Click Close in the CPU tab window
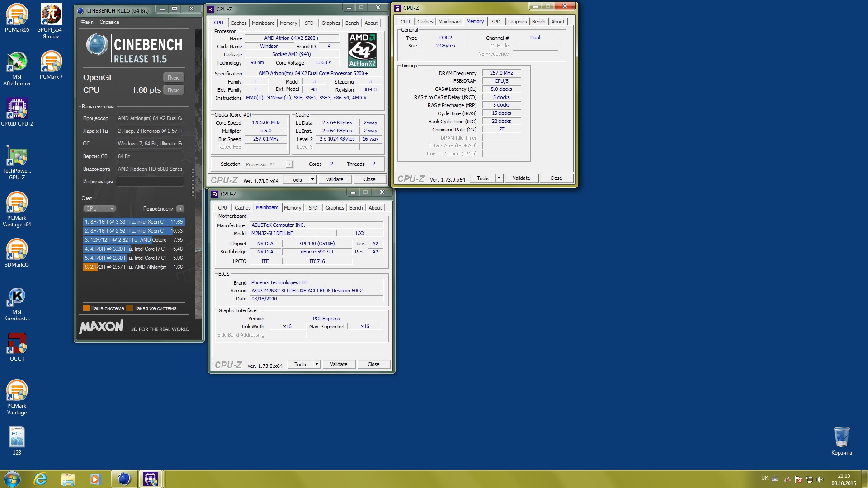 point(369,179)
